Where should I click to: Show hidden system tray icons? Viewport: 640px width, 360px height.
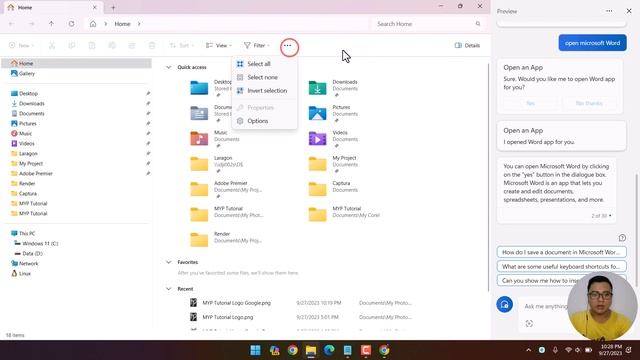pos(529,350)
